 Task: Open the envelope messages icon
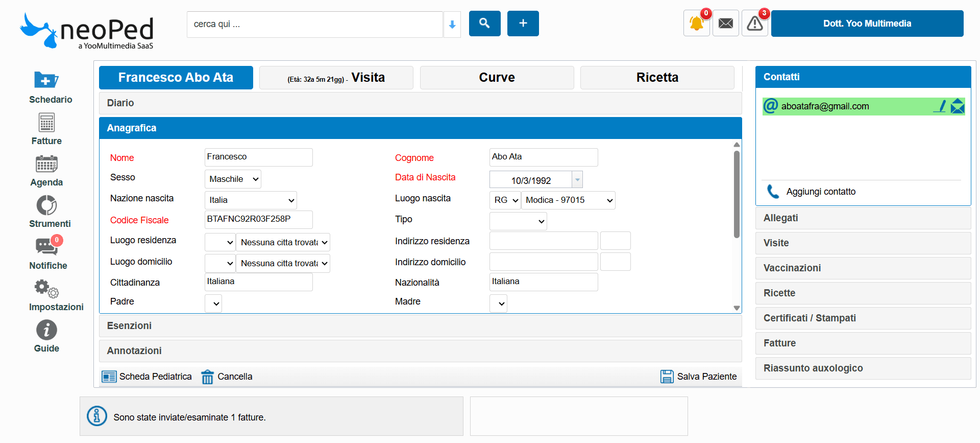(x=726, y=24)
